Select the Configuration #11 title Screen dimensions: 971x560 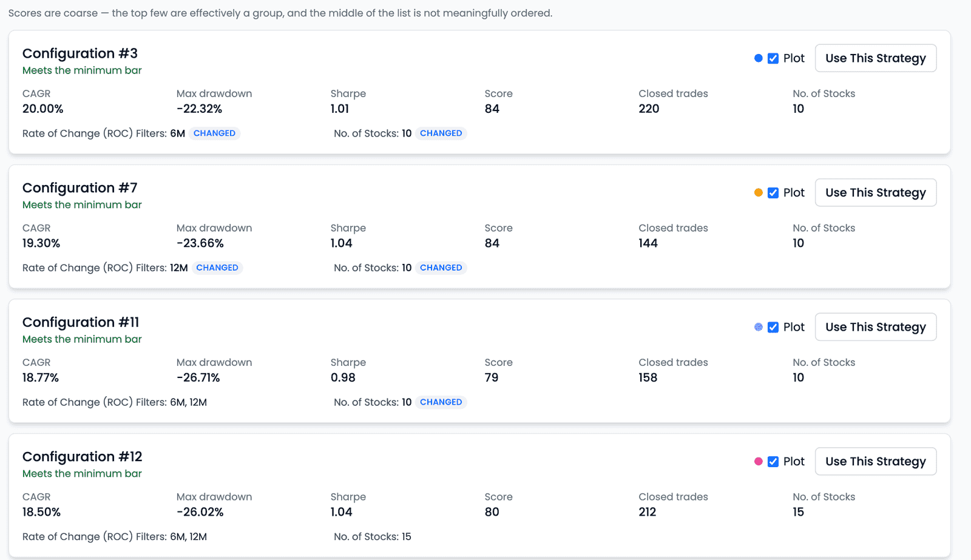point(81,322)
